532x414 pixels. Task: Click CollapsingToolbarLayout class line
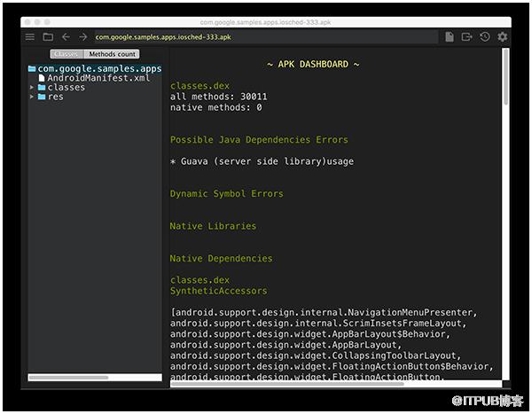pyautogui.click(x=316, y=355)
